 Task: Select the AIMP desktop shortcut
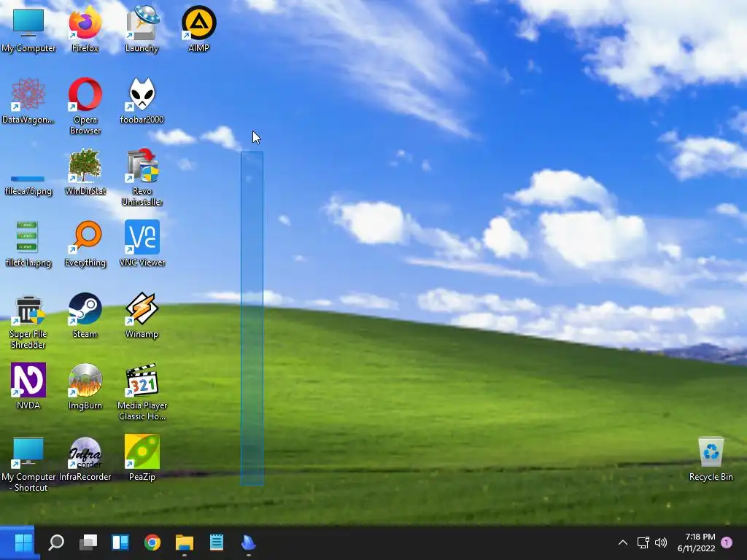pyautogui.click(x=198, y=28)
